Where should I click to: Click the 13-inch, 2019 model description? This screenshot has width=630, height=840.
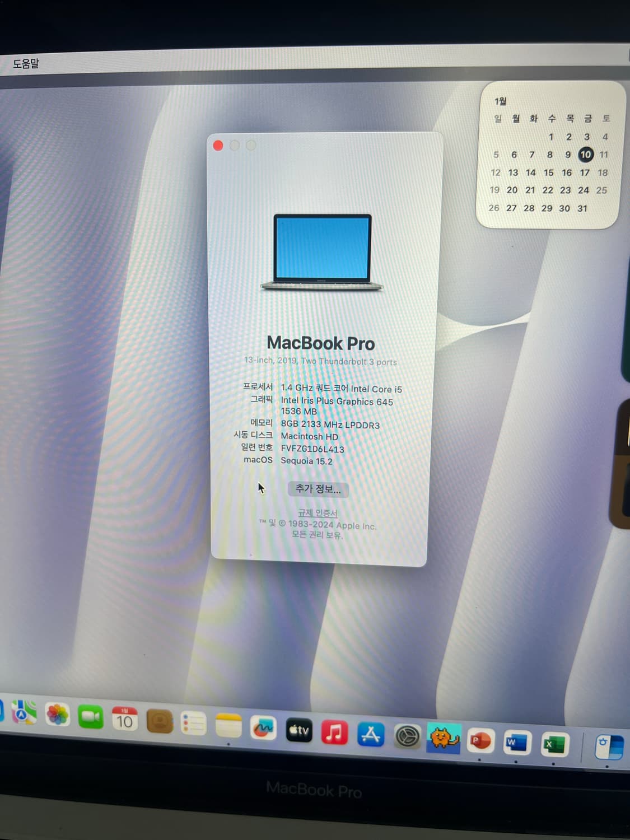click(320, 361)
